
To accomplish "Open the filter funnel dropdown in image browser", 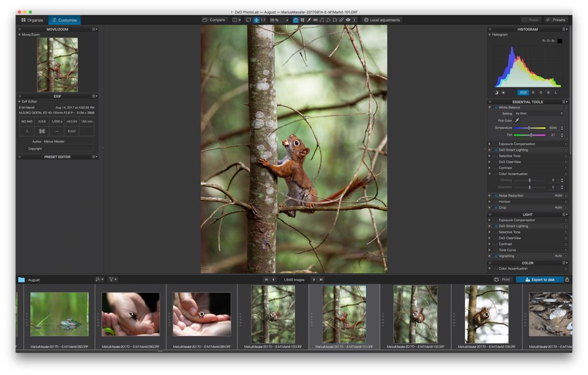I will [x=112, y=279].
